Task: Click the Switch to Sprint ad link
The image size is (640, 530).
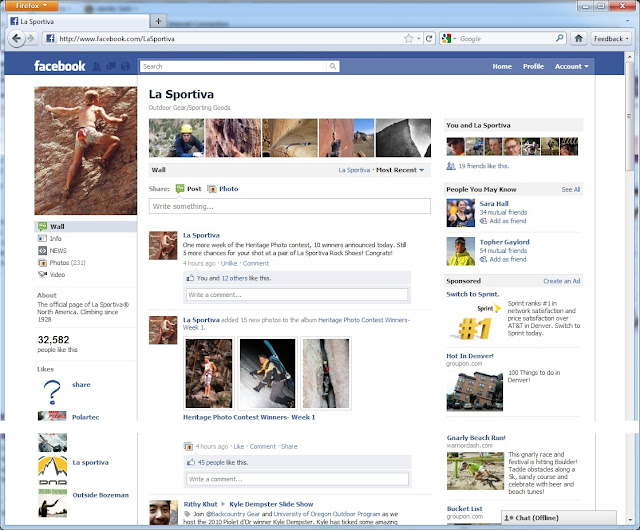Action: [473, 294]
